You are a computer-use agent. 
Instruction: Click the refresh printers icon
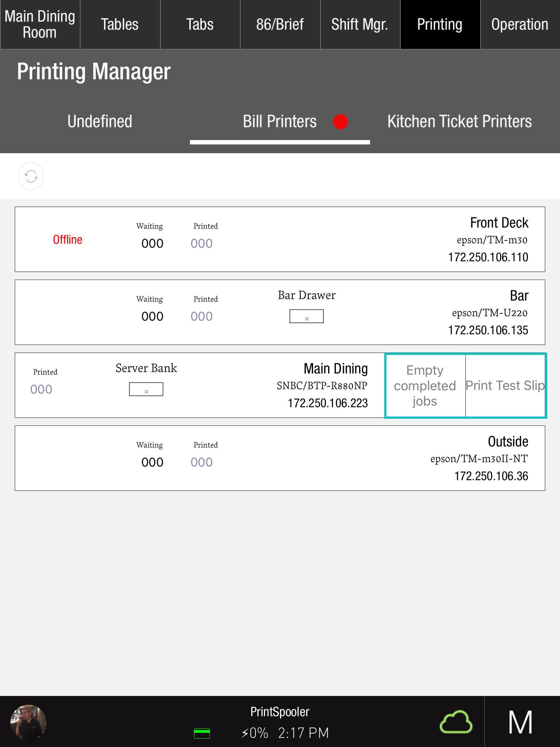(31, 177)
